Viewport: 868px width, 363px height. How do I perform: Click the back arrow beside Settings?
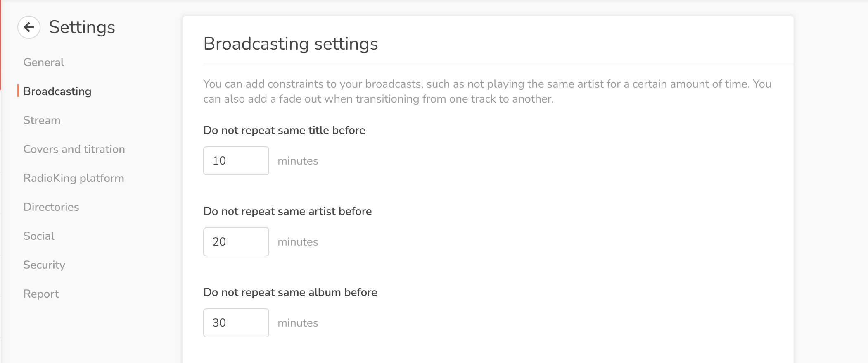tap(29, 27)
